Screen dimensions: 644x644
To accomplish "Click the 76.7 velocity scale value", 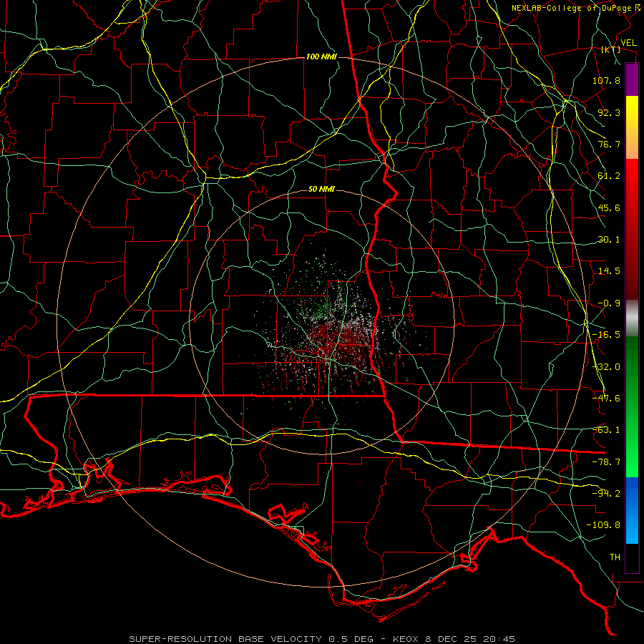I will pyautogui.click(x=609, y=144).
